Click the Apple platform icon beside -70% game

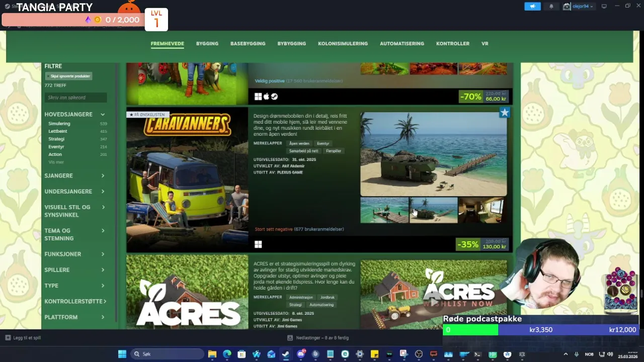tap(266, 97)
